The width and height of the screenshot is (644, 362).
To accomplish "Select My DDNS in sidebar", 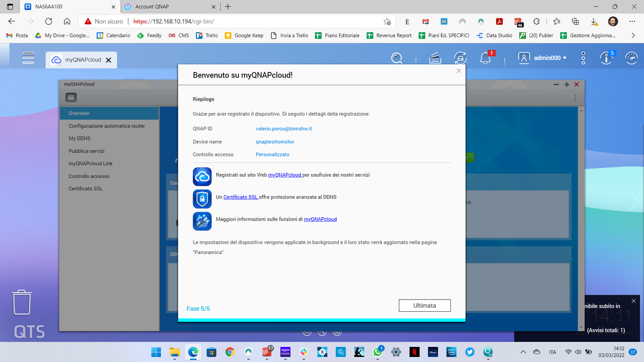I will [x=109, y=138].
